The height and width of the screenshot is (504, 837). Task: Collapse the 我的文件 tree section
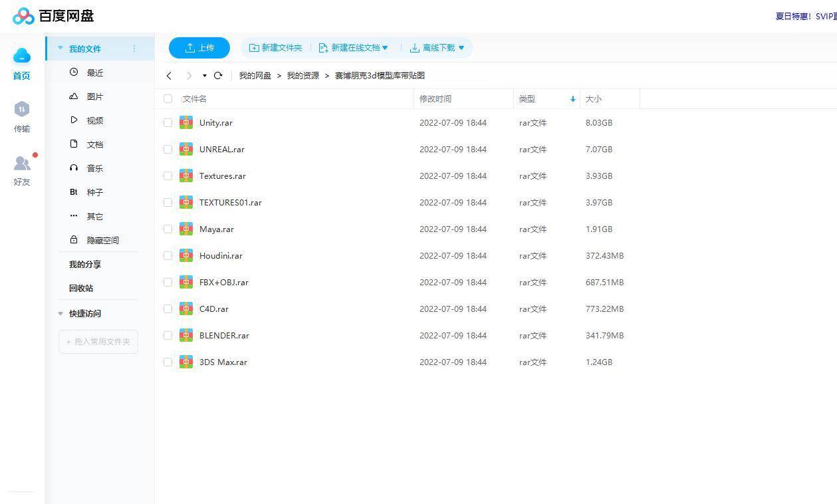click(x=60, y=48)
